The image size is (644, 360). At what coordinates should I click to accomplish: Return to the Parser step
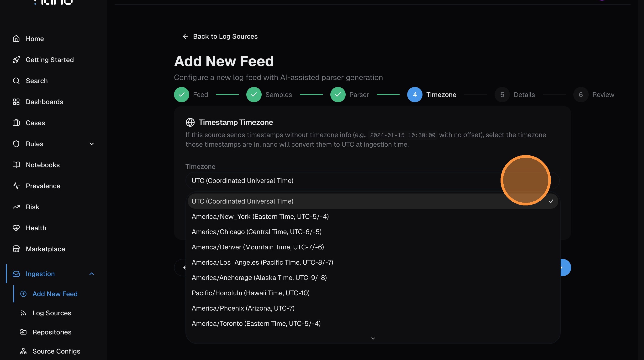(338, 95)
